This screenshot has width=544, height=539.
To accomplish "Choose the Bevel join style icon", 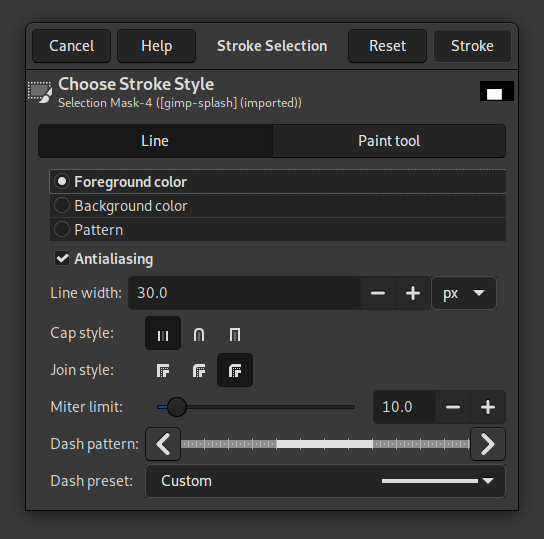I will pos(235,370).
